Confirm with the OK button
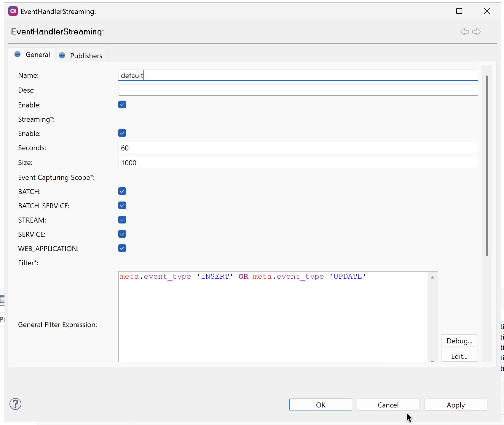Image resolution: width=504 pixels, height=425 pixels. tap(320, 405)
